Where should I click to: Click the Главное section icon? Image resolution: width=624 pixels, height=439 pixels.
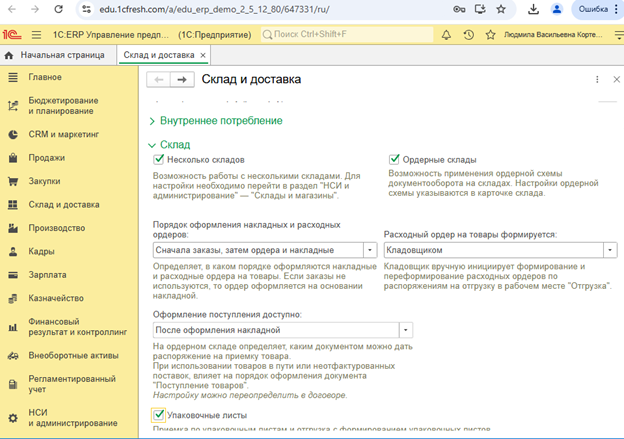pyautogui.click(x=13, y=77)
